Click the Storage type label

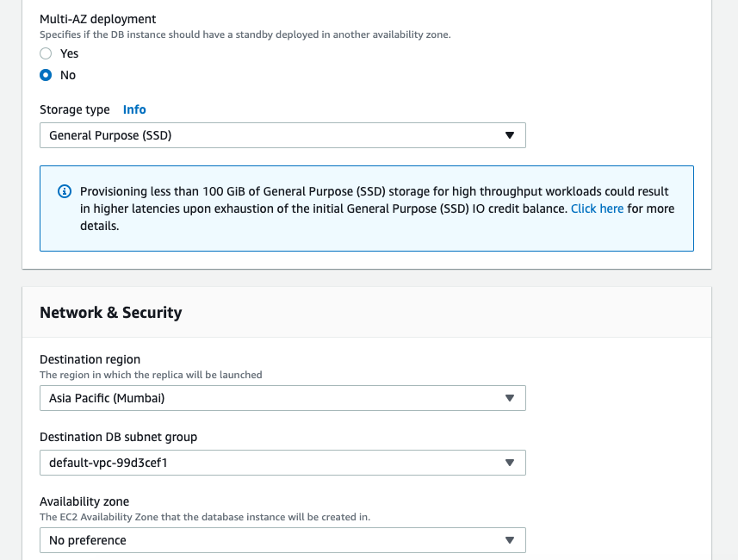pyautogui.click(x=74, y=109)
